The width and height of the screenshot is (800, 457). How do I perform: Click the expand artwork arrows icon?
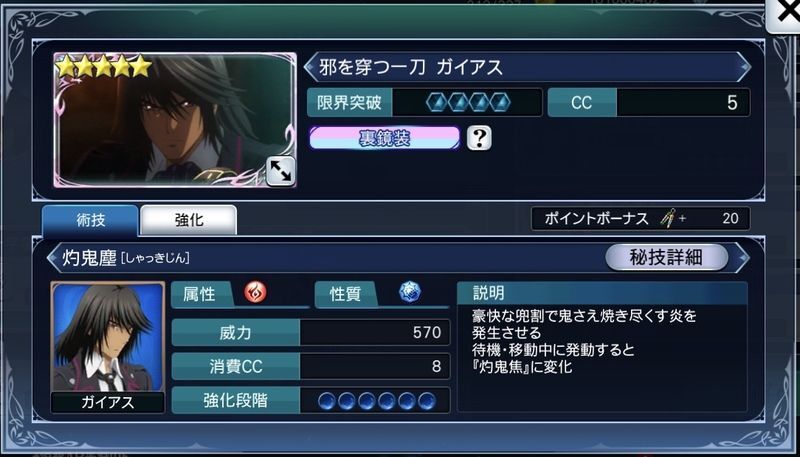pos(281,171)
